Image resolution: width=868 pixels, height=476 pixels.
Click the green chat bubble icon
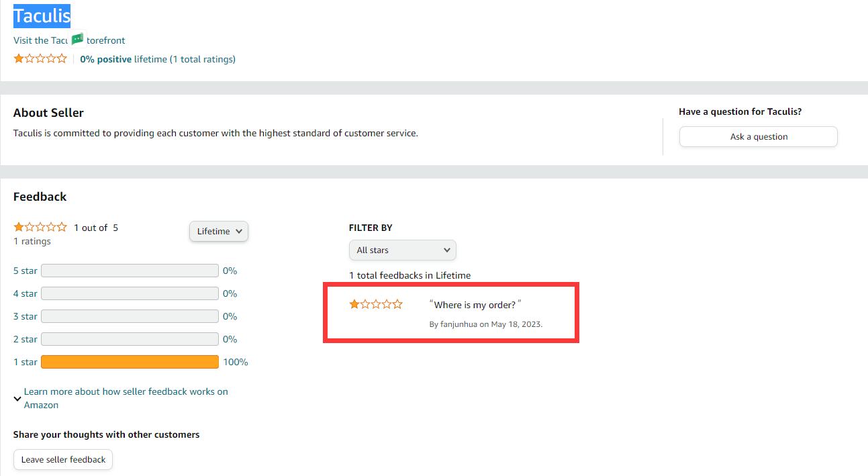click(78, 39)
